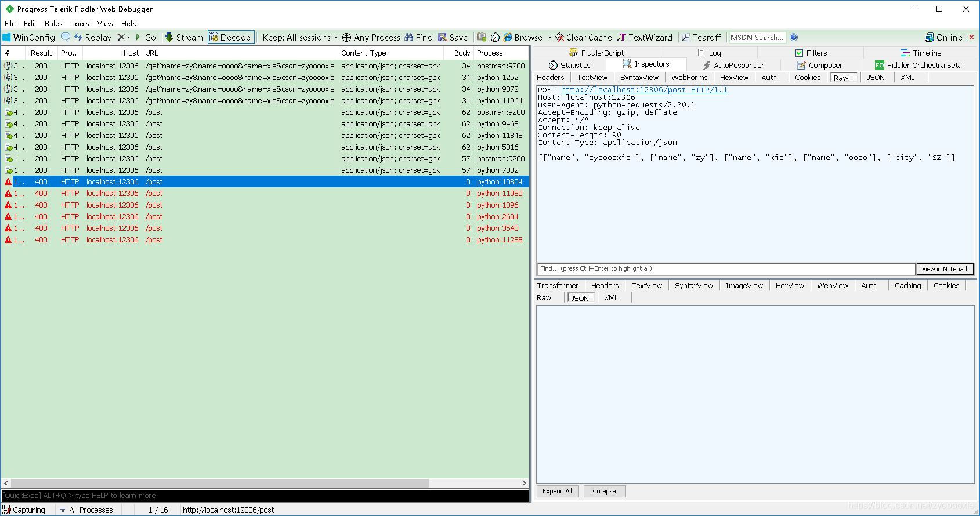Image resolution: width=980 pixels, height=516 pixels.
Task: Replay the selected session
Action: 92,37
